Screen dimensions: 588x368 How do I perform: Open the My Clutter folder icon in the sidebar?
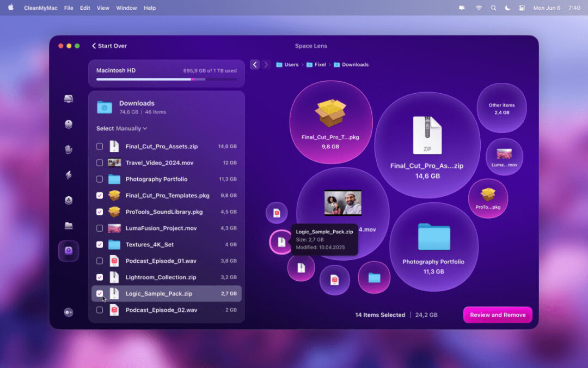tap(69, 226)
